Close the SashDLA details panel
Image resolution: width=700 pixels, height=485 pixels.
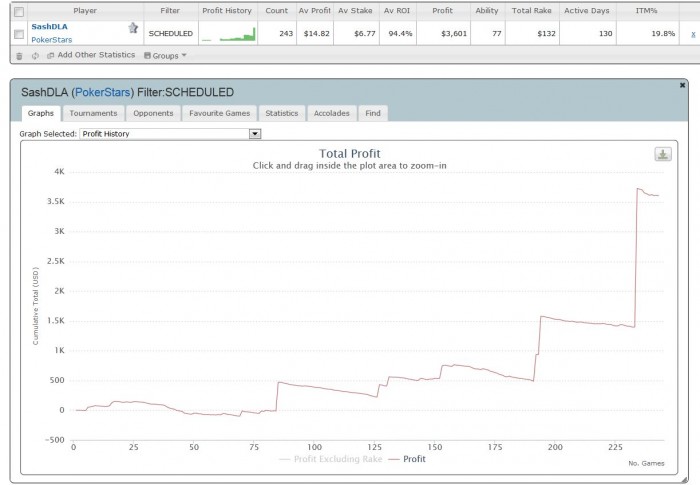[x=682, y=85]
